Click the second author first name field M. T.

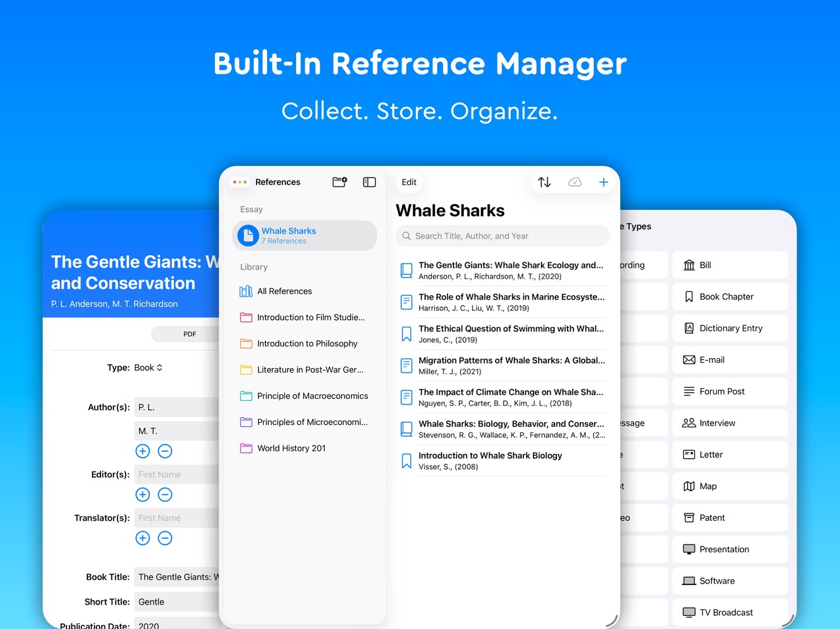[x=177, y=431]
